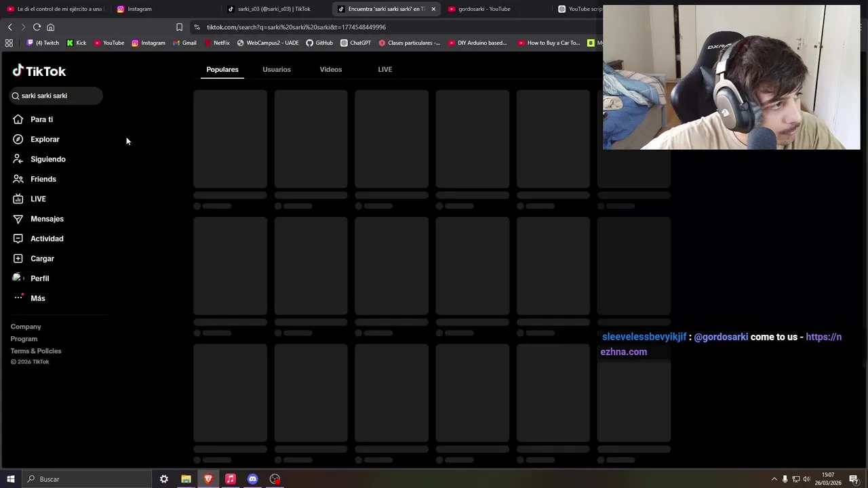This screenshot has height=488, width=868.
Task: Open the ChatGPT bookmark
Action: pyautogui.click(x=356, y=43)
